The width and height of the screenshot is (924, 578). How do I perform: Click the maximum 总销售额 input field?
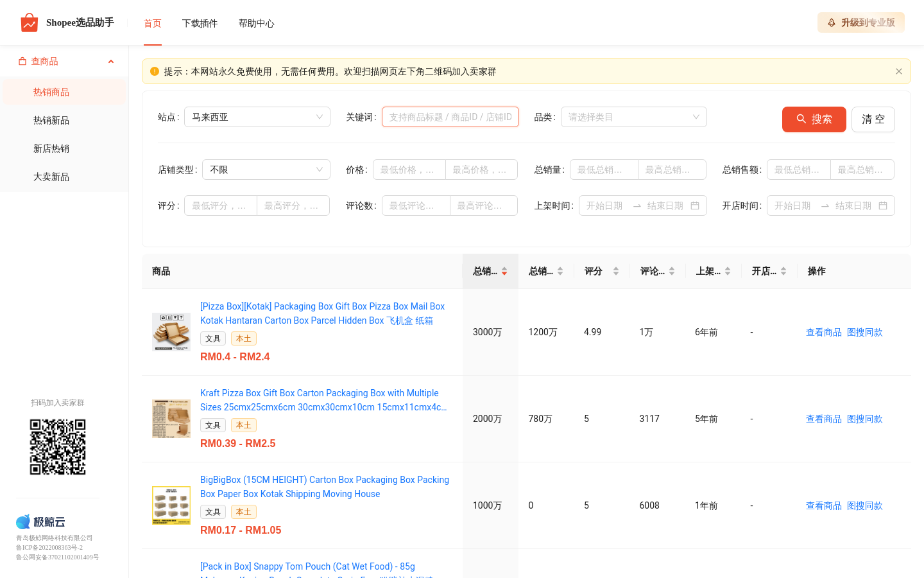(x=862, y=170)
